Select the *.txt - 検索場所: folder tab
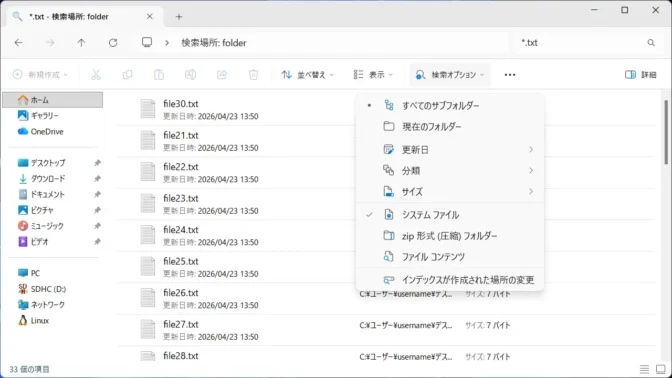Image resolution: width=672 pixels, height=378 pixels. (x=84, y=17)
